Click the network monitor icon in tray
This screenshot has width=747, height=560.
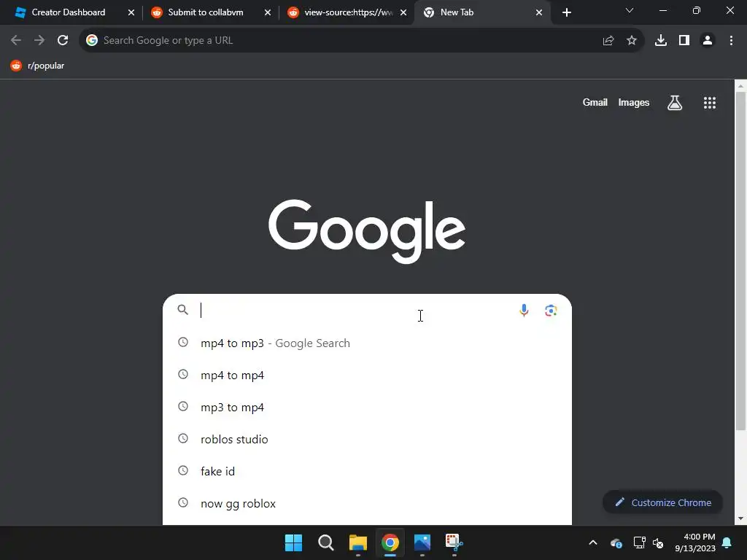click(639, 542)
